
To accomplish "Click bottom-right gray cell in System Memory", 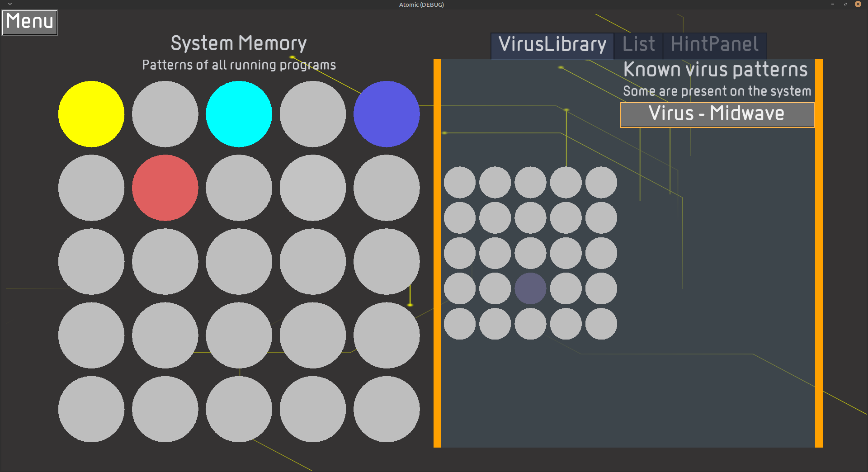I will click(x=387, y=409).
